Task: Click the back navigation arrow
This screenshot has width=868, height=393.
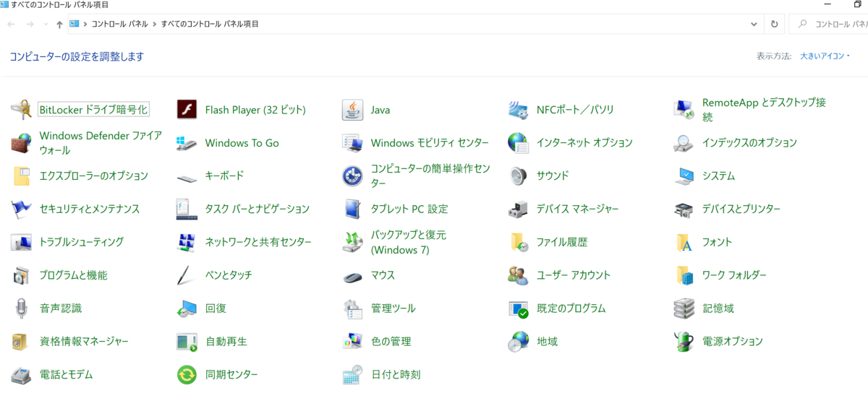Action: (x=12, y=24)
